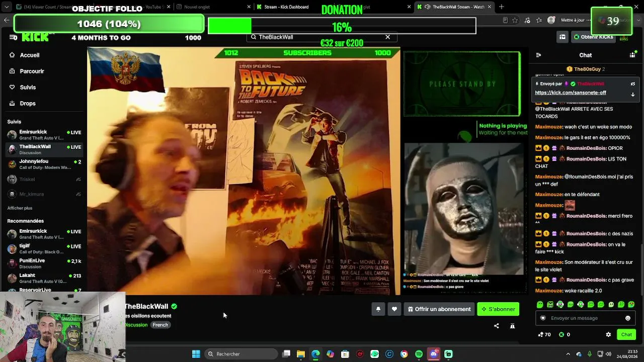
Task: Open Windows Start menu
Action: (196, 354)
